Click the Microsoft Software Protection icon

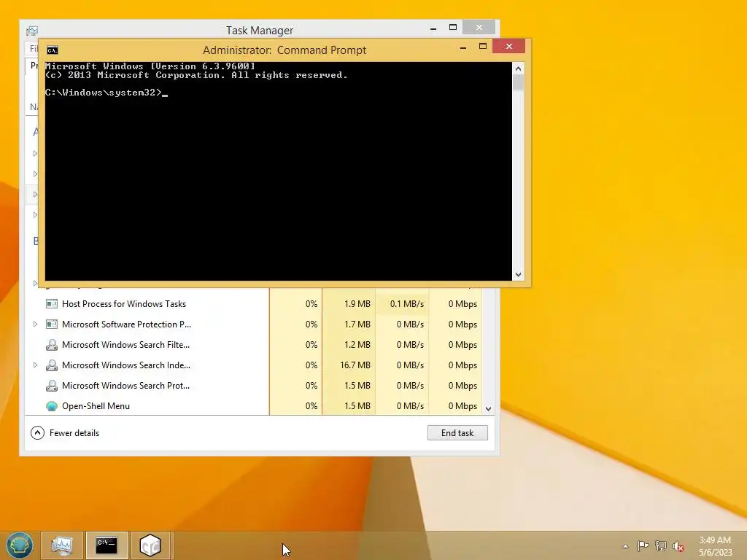[x=52, y=324]
